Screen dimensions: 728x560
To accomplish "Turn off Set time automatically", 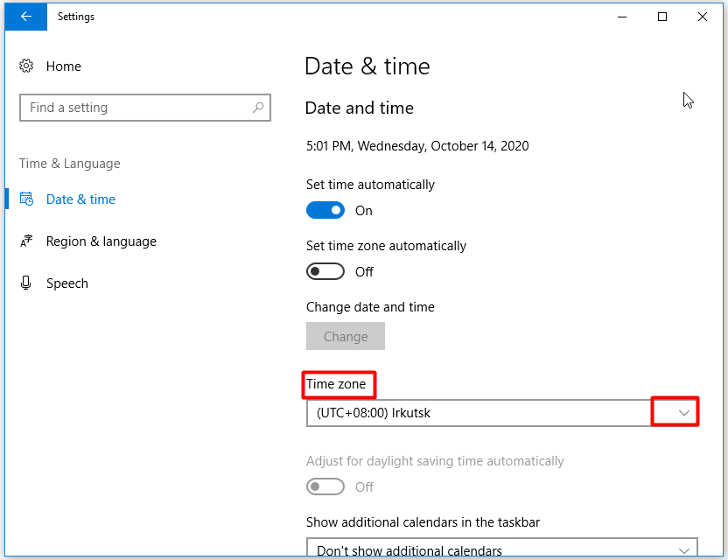I will click(325, 210).
